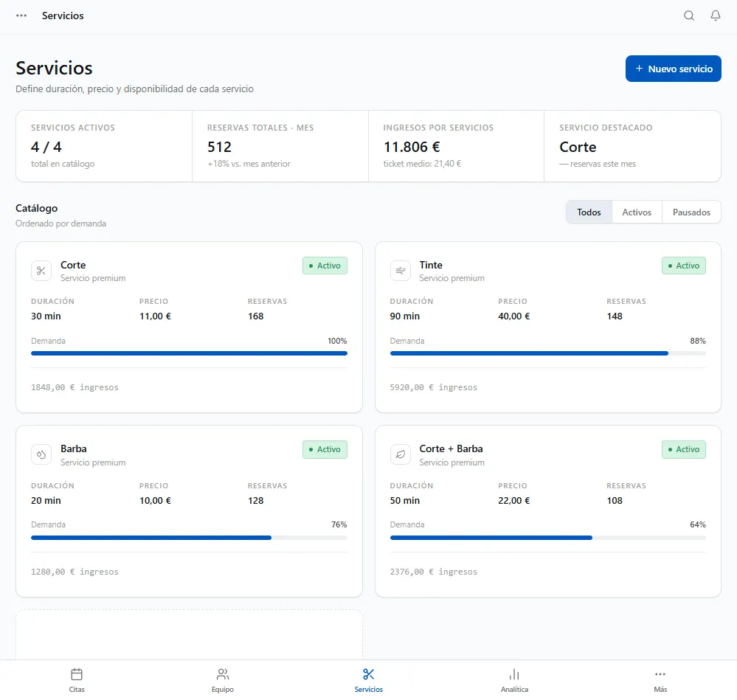Click the Tinte service icon
Screen dimensions: 737x700
(400, 271)
